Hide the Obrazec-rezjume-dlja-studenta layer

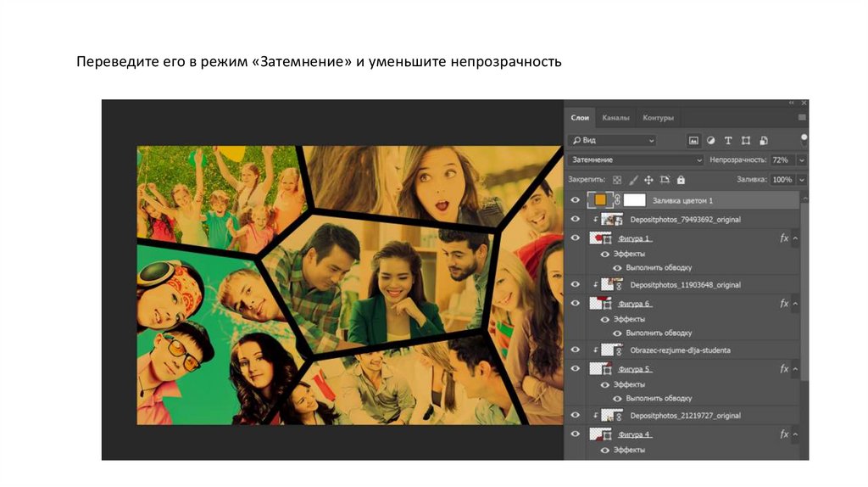click(576, 349)
